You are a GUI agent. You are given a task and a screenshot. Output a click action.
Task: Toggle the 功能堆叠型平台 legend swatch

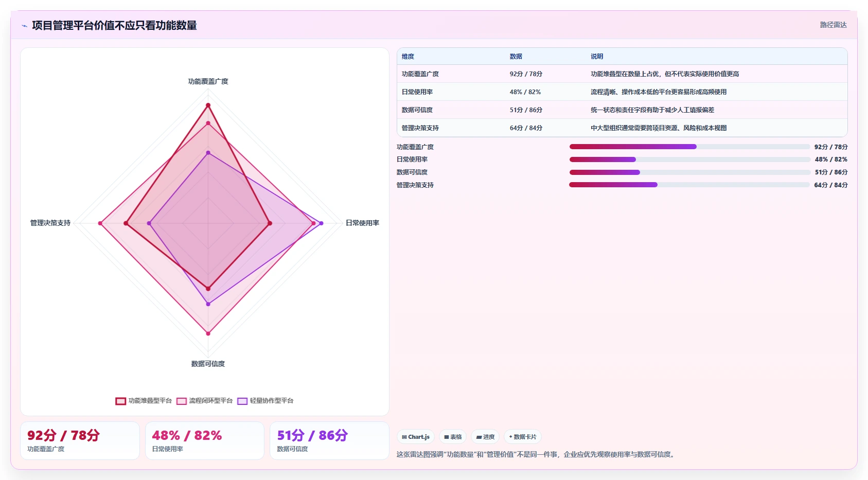[x=120, y=401]
